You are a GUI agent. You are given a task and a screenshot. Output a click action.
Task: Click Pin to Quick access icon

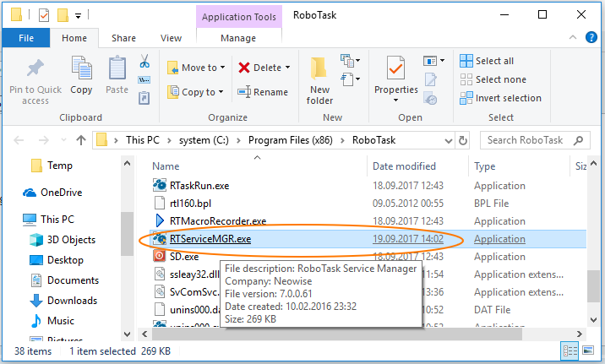coord(35,68)
